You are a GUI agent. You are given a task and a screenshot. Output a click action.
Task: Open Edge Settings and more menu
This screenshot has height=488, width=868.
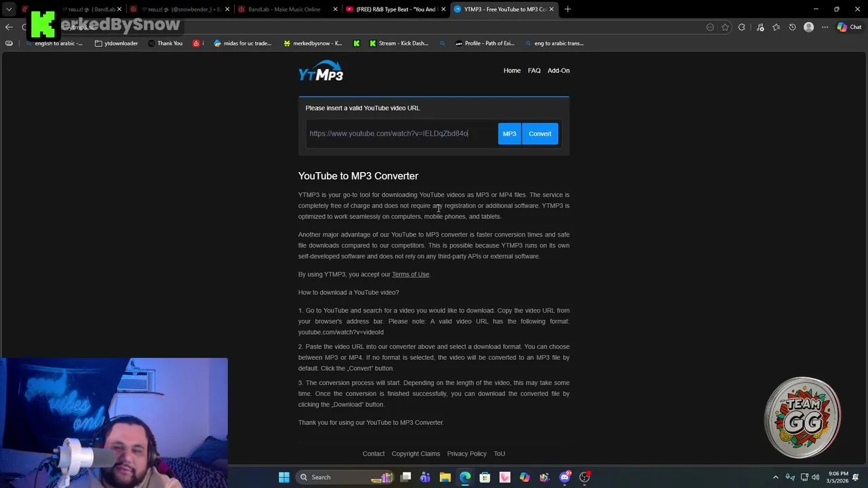click(825, 27)
